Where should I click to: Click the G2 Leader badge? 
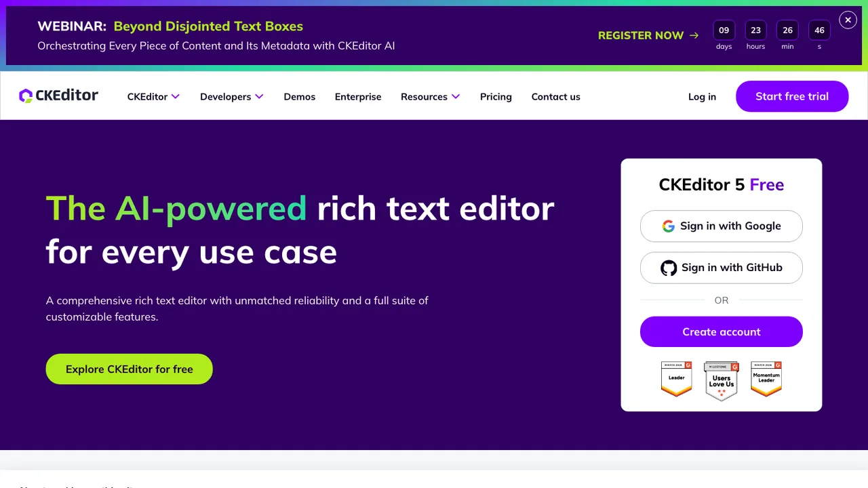677,379
